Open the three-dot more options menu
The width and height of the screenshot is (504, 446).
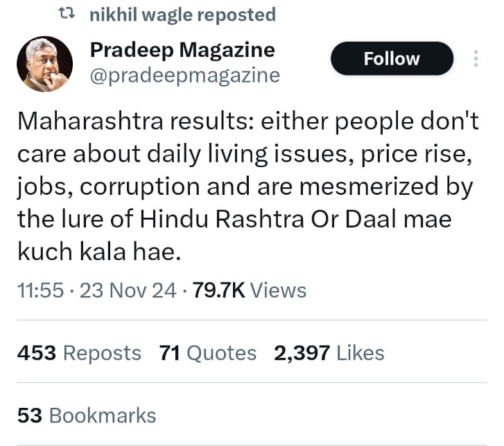[476, 58]
